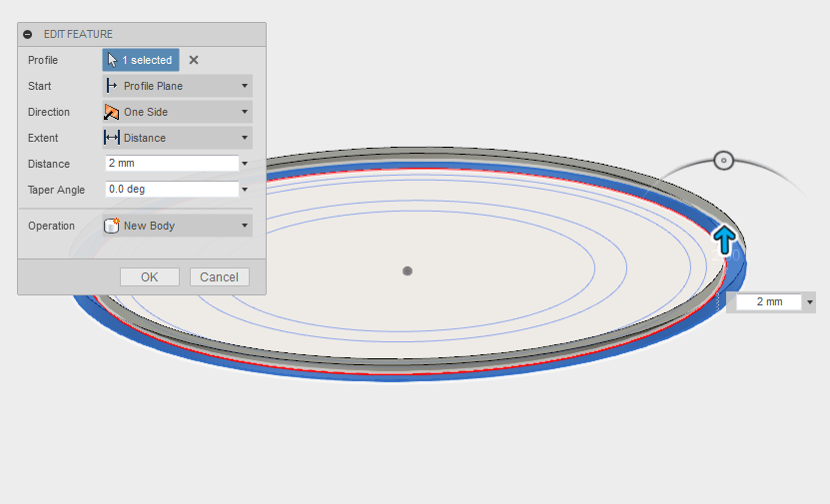Cancel the Edit Feature dialog

pos(219,277)
